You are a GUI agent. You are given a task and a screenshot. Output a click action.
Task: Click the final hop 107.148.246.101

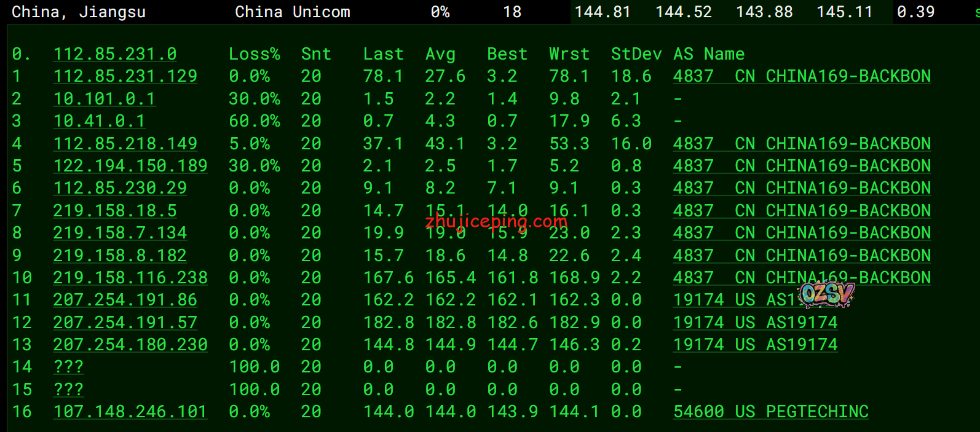pos(130,412)
